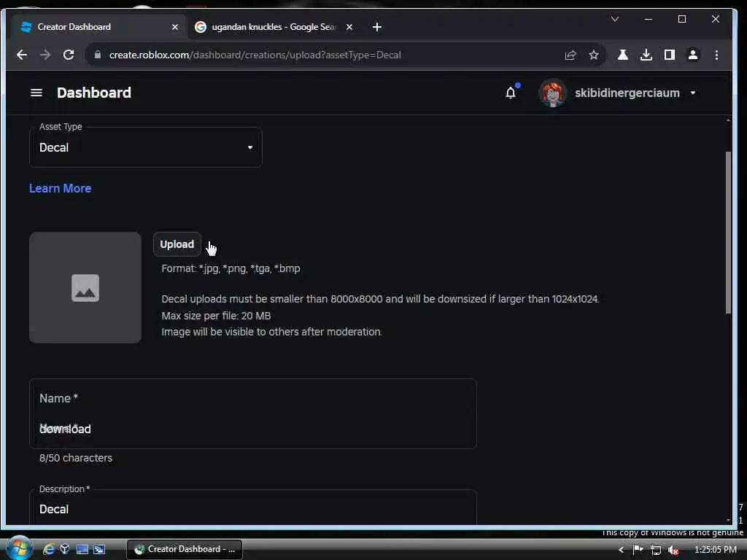
Task: Click the skibidinergerciaum avatar picture
Action: coord(553,93)
